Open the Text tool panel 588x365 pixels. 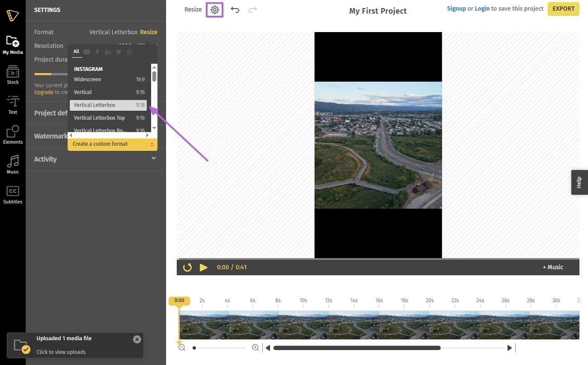[13, 105]
